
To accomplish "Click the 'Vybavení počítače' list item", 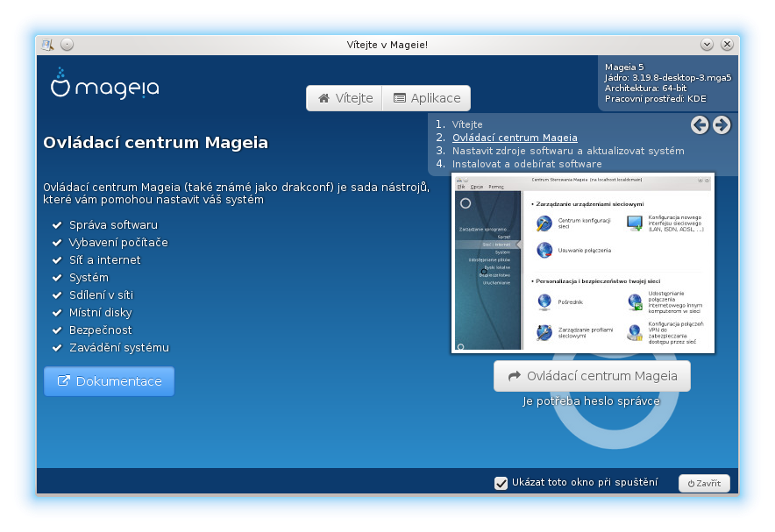I will tap(118, 243).
